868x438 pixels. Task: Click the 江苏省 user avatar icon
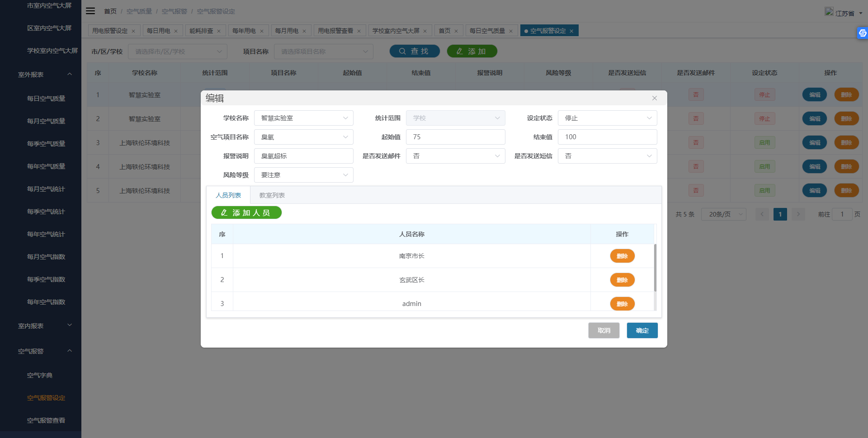(x=829, y=12)
